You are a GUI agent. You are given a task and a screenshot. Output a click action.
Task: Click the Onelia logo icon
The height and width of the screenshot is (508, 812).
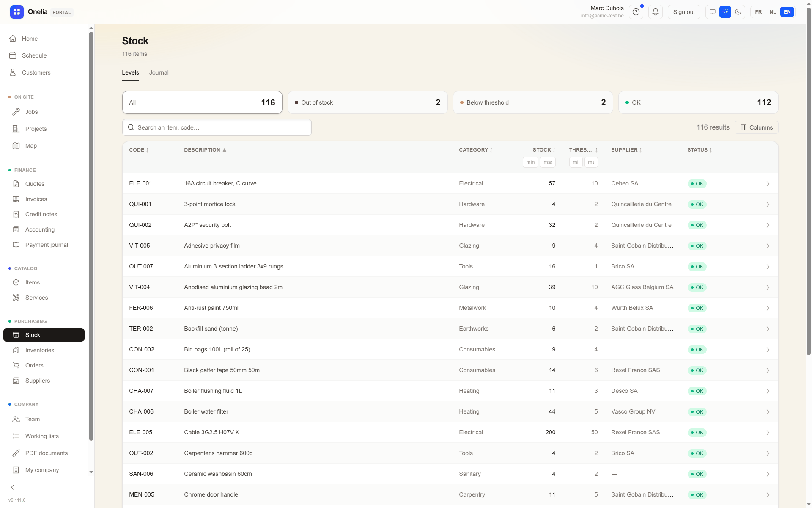click(17, 12)
